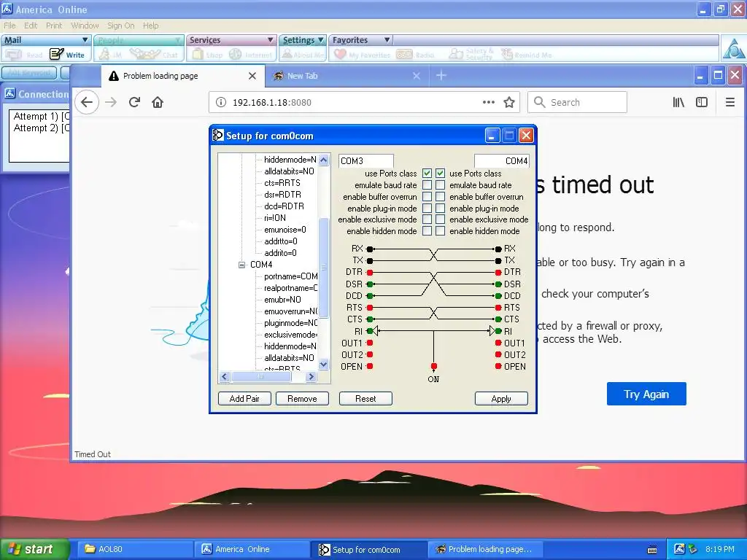Uncheck COM4 use Ports class
The width and height of the screenshot is (747, 560).
440,174
